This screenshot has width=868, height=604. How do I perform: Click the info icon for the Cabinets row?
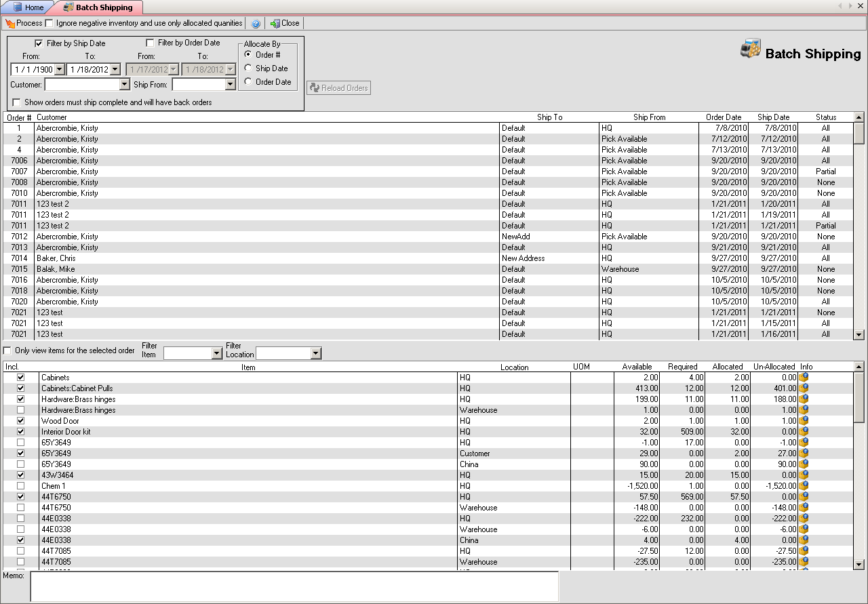(804, 378)
